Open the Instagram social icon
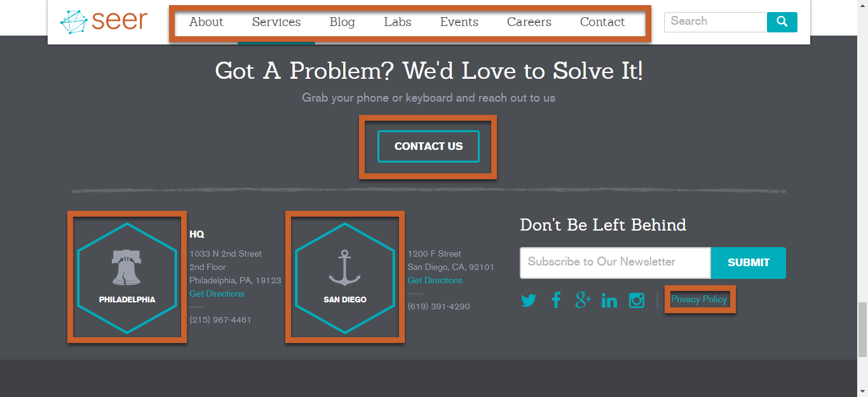Image resolution: width=868 pixels, height=397 pixels. [637, 300]
